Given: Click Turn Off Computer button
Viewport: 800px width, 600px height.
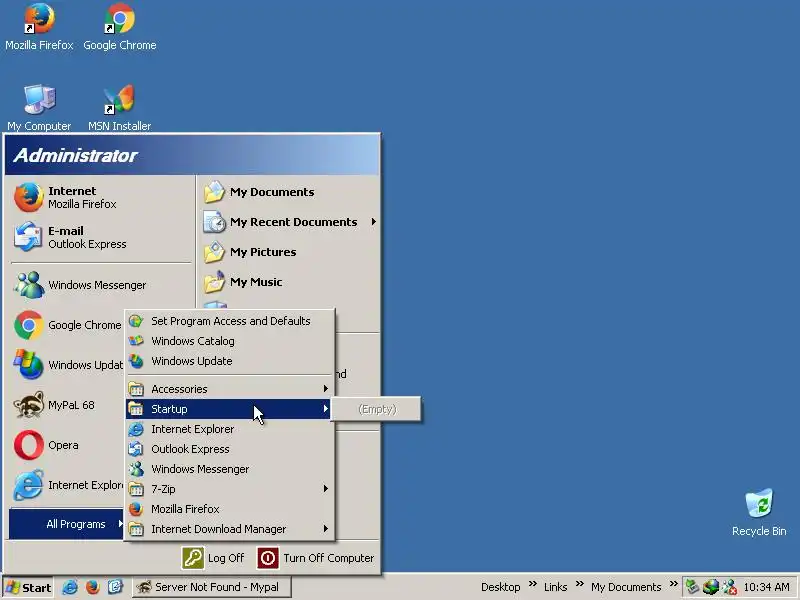Looking at the screenshot, I should coord(316,558).
